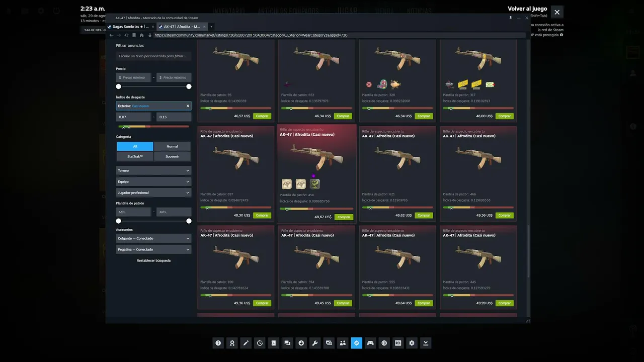Image resolution: width=644 pixels, height=362 pixels.
Task: Expand the Jugador profesional dropdown
Action: point(153,193)
